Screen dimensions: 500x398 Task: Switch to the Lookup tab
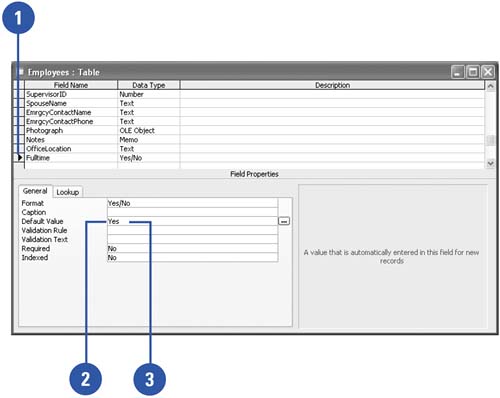click(68, 192)
